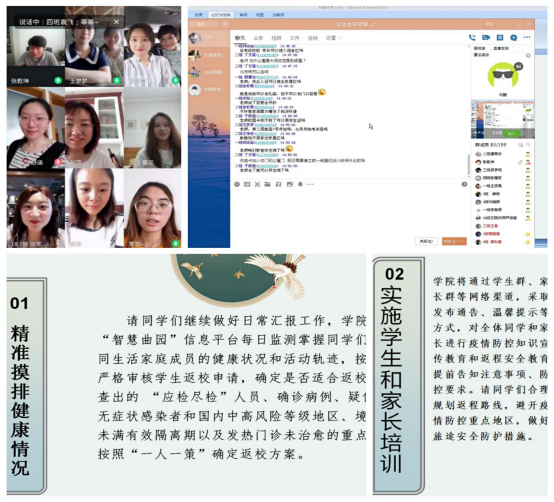Switch to the 文件 tab

(x=294, y=38)
